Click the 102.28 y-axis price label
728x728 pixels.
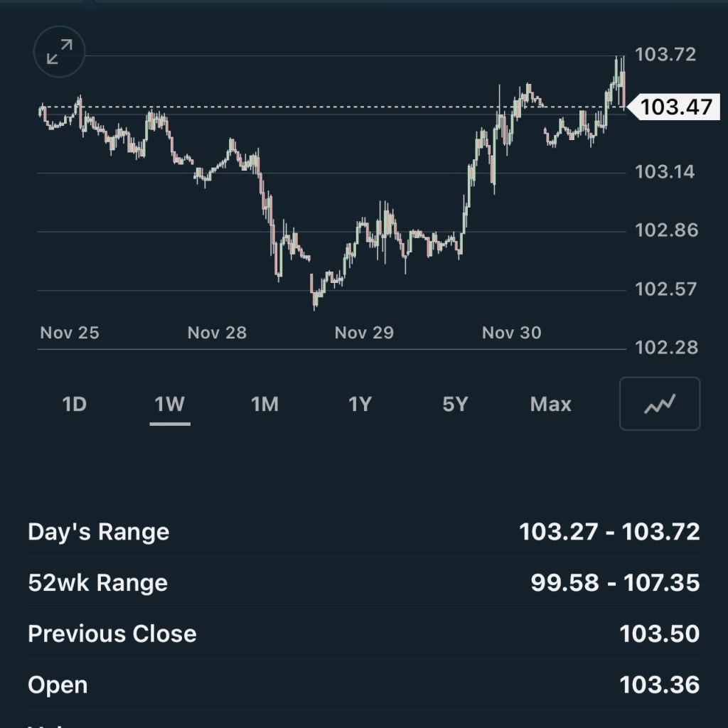[x=665, y=348]
